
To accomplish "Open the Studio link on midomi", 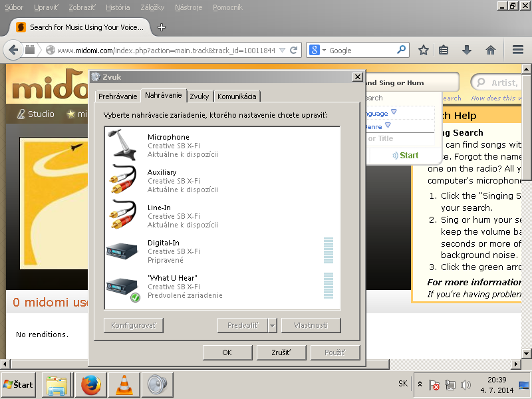I will tap(36, 114).
